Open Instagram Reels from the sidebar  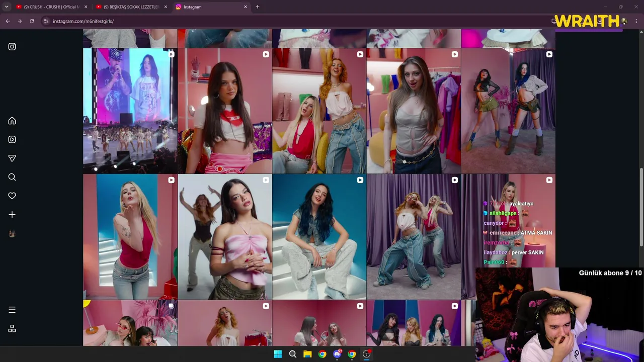click(x=12, y=140)
